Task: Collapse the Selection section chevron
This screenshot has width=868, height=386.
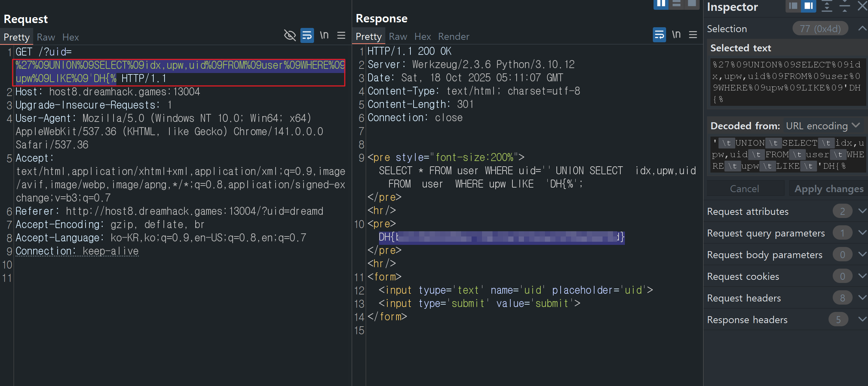Action: pos(862,29)
